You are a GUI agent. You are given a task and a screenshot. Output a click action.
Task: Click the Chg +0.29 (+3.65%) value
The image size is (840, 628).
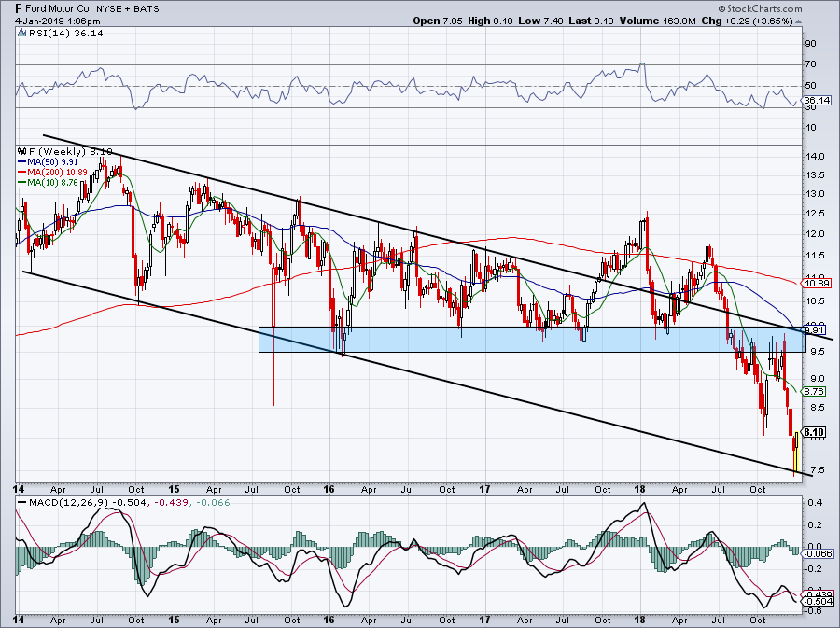point(747,21)
